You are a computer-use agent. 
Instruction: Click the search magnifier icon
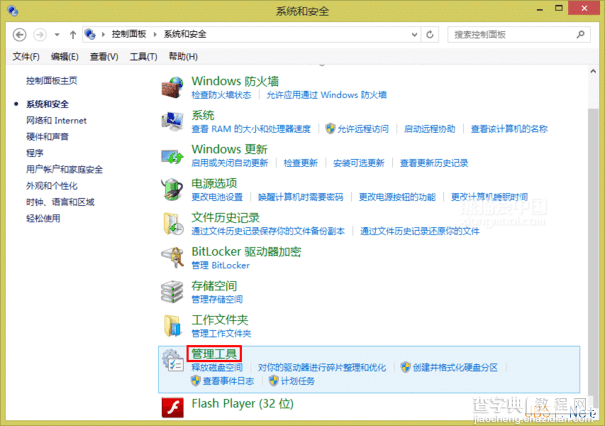(580, 35)
